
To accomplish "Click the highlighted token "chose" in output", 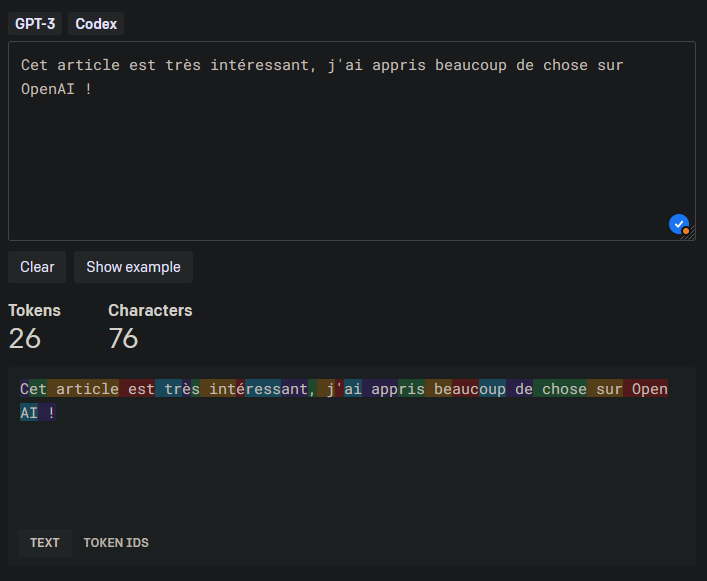I will click(x=560, y=389).
